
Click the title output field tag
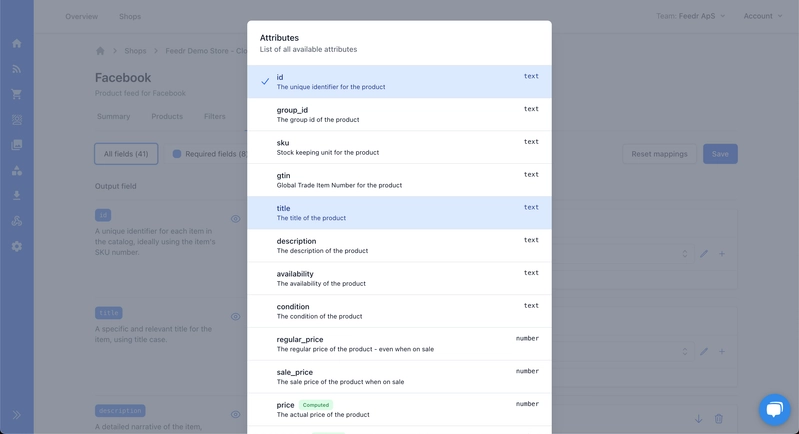109,313
